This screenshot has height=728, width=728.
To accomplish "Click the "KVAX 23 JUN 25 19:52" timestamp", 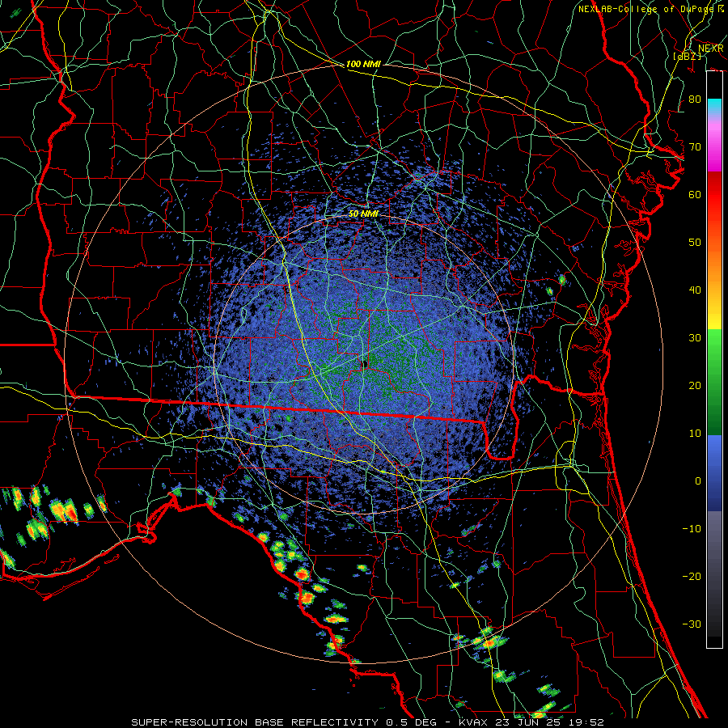I will coord(531,722).
